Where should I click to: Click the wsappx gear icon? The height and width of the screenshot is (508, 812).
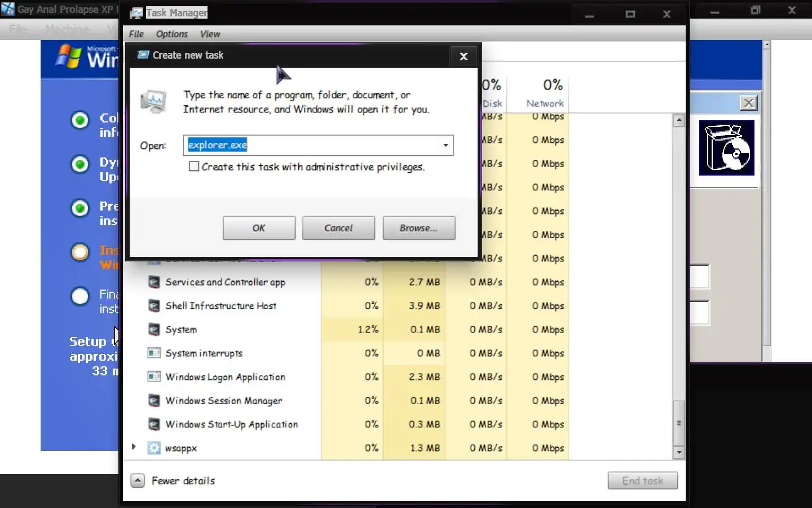click(x=153, y=448)
